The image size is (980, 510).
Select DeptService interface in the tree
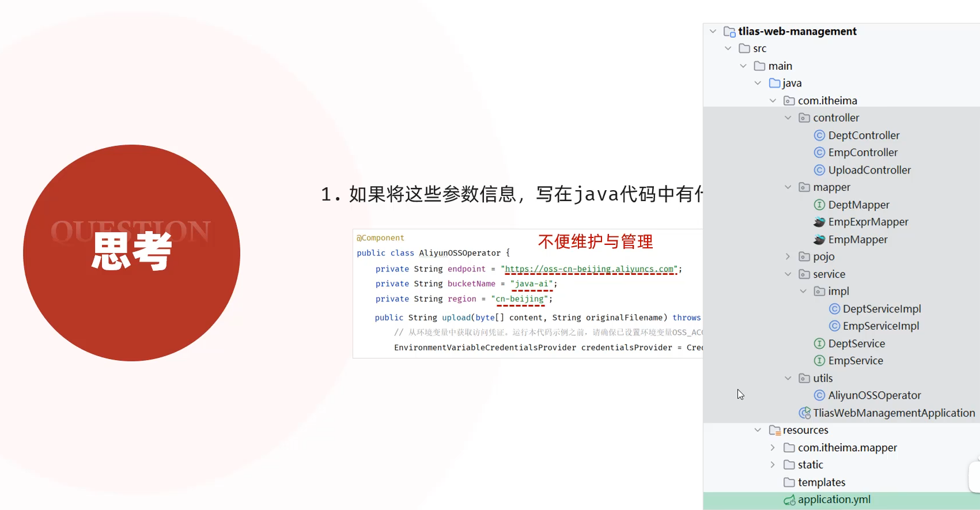(x=857, y=343)
